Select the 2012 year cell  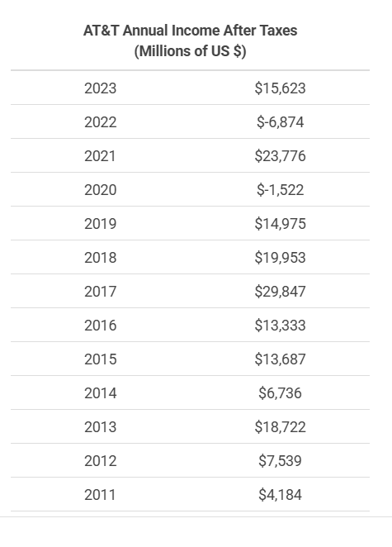point(101,460)
